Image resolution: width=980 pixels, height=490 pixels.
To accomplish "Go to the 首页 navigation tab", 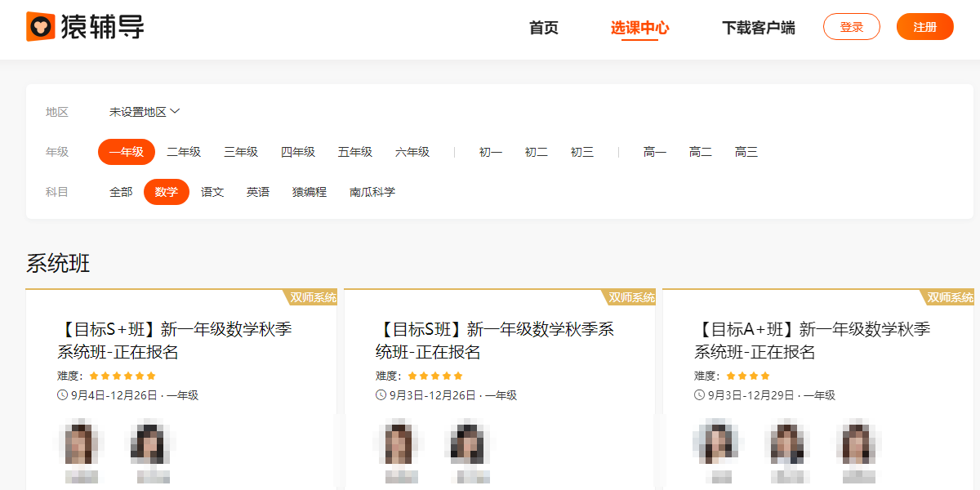I will coord(544,28).
